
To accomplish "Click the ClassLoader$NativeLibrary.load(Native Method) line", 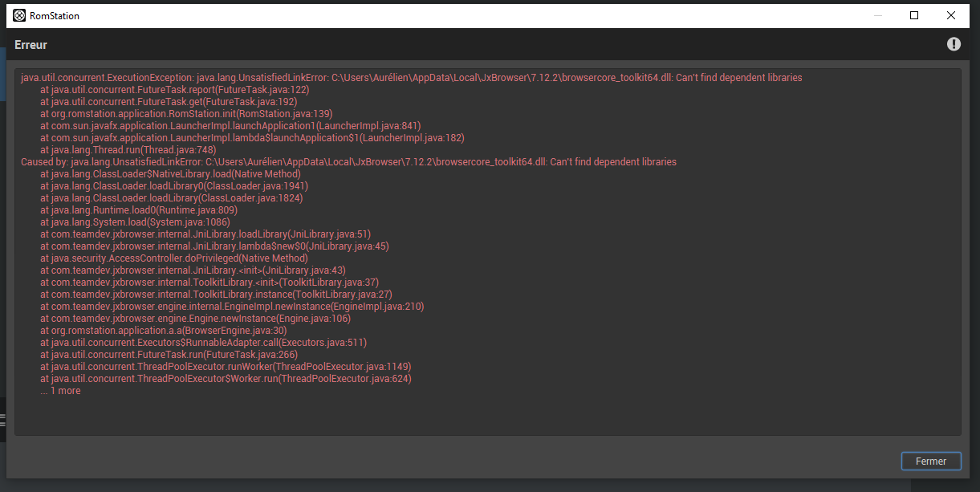I will [170, 174].
